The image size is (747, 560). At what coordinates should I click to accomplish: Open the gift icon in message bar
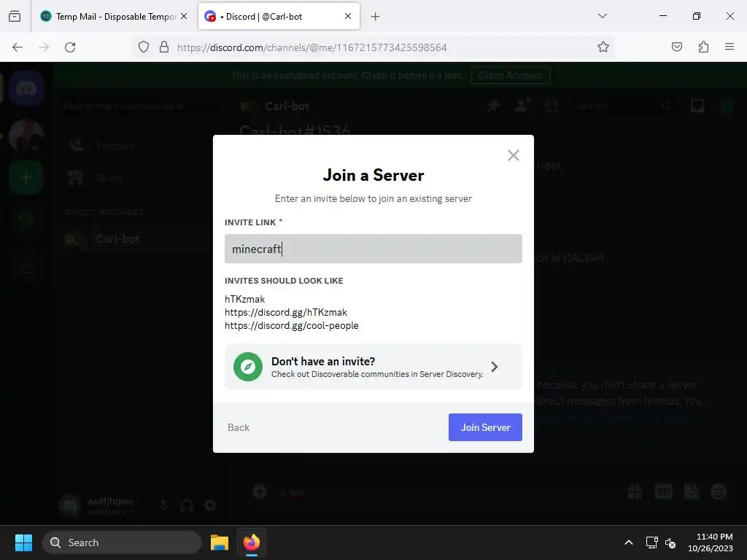(635, 491)
